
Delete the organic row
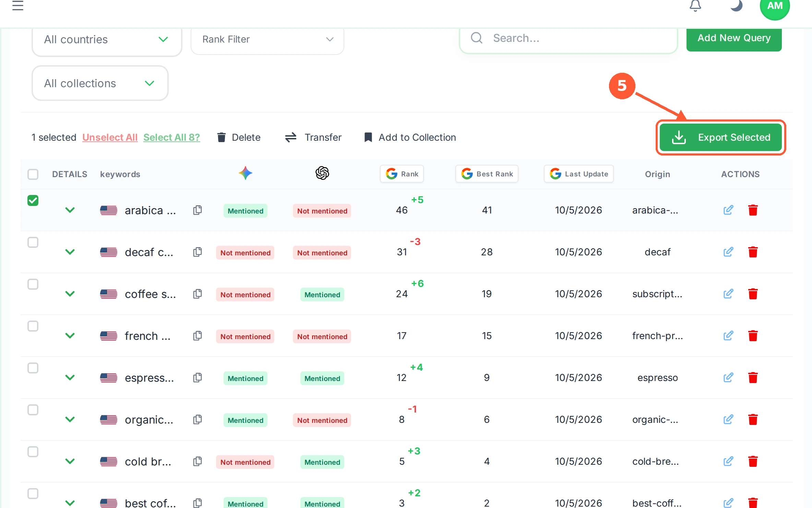753,419
